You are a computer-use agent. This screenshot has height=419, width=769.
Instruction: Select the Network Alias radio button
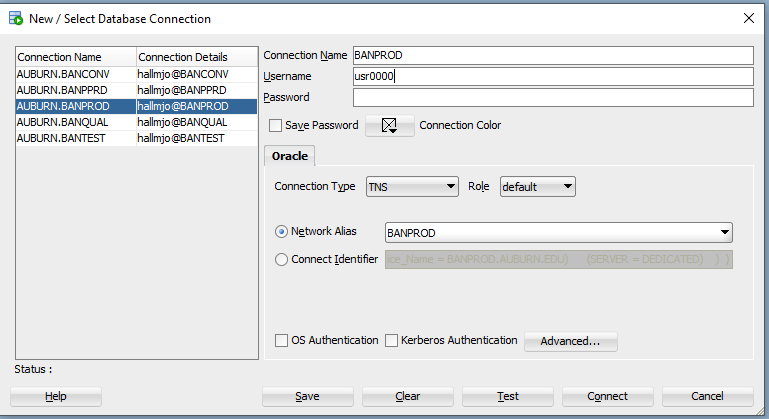click(x=281, y=232)
